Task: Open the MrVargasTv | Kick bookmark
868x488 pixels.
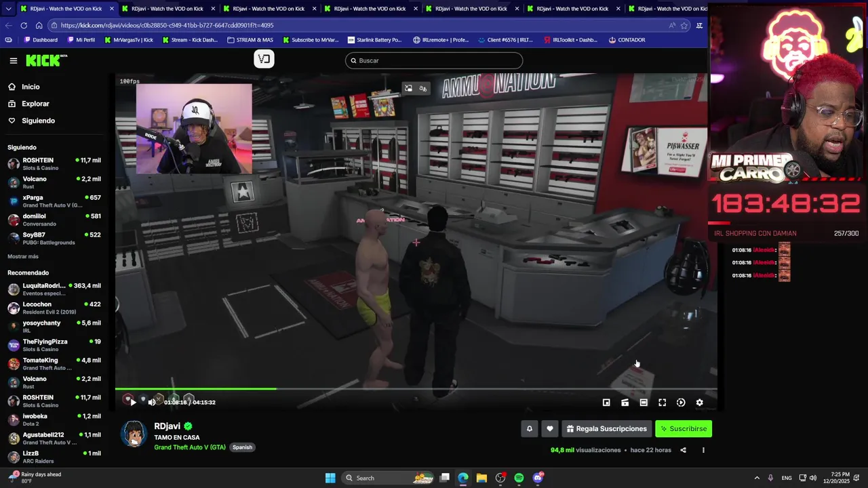Action: [128, 40]
